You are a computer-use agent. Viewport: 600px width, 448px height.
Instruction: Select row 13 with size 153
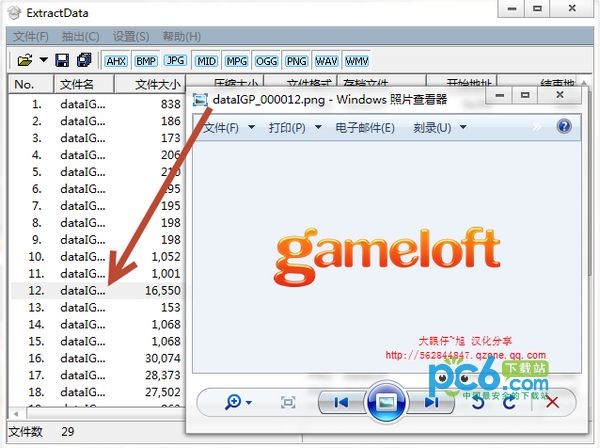[97, 307]
